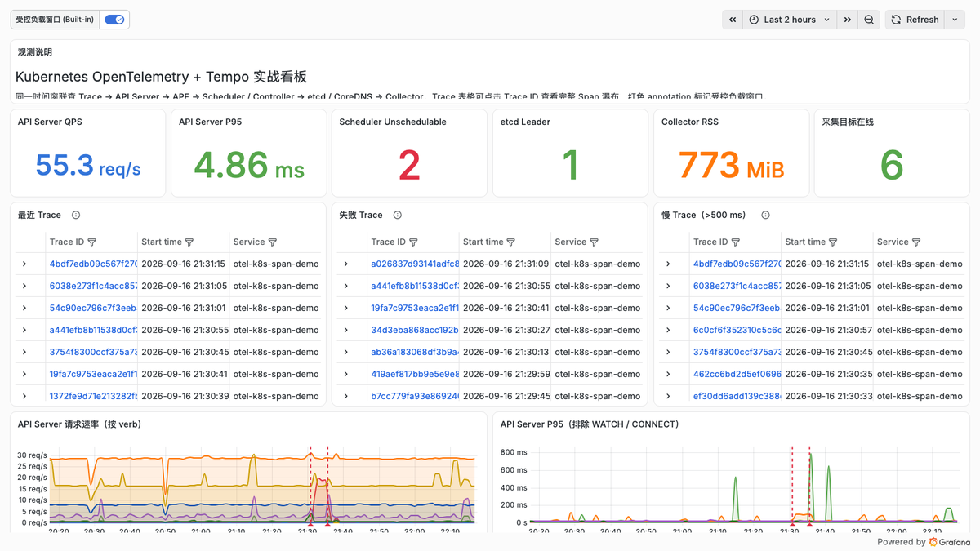Click 2026-09-16 21:30:39 cell in 最近 Trace
980x551 pixels.
184,397
